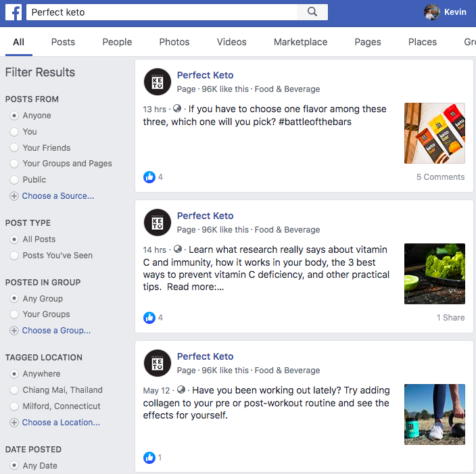Switch to the Videos tab
The image size is (476, 474).
[232, 42]
